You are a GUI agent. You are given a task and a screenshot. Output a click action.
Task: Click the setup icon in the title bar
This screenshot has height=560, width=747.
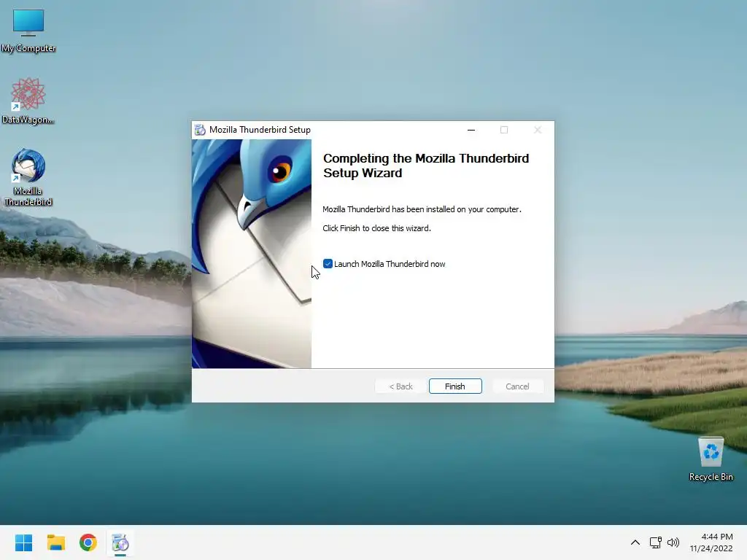tap(200, 130)
